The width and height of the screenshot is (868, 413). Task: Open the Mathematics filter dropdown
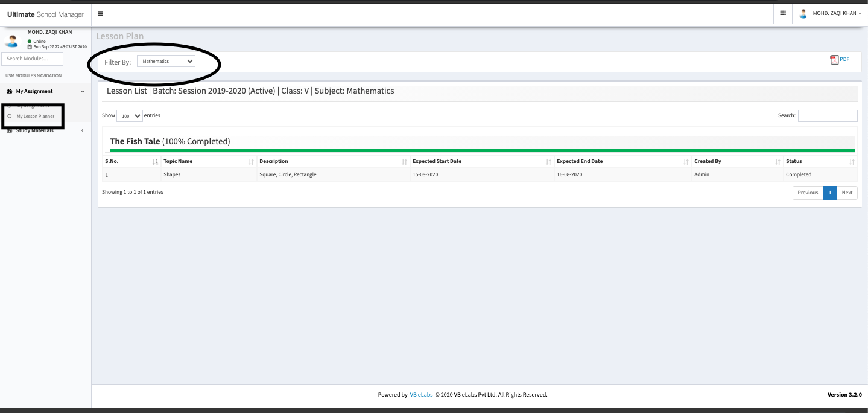click(166, 61)
